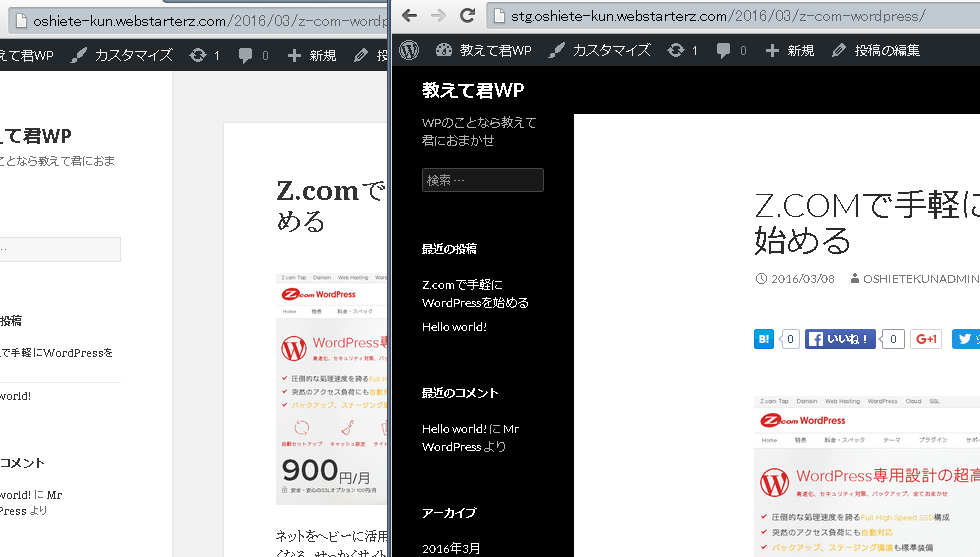Open 新規 menu in left admin bar
The image size is (980, 557).
(x=312, y=56)
